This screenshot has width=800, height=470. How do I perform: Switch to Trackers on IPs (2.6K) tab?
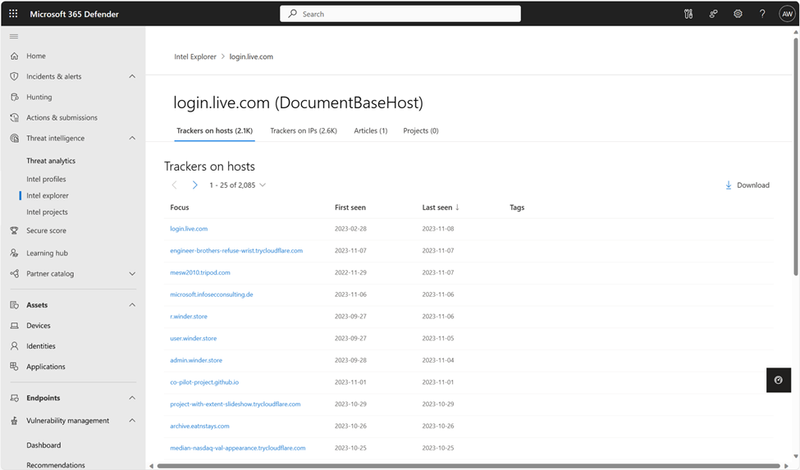[304, 131]
